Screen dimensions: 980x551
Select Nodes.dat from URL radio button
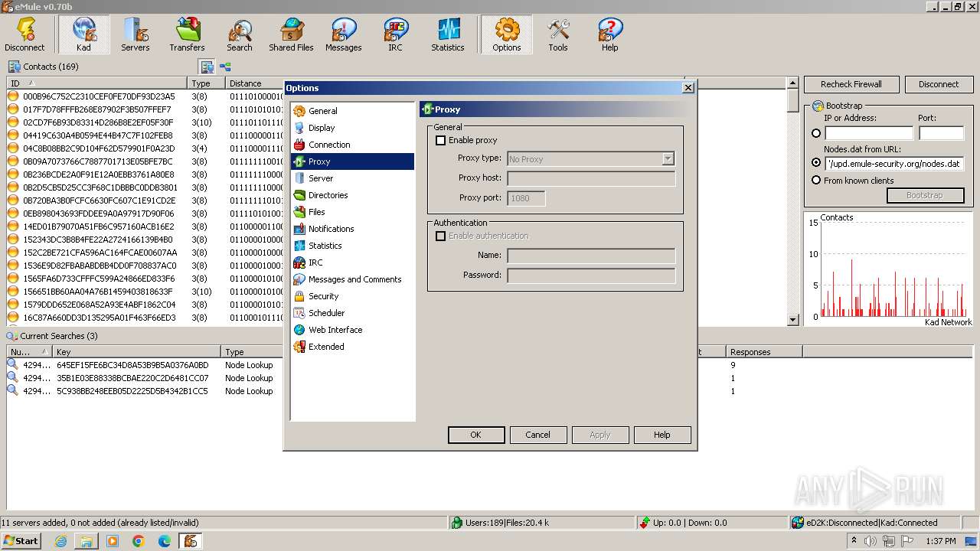coord(816,163)
